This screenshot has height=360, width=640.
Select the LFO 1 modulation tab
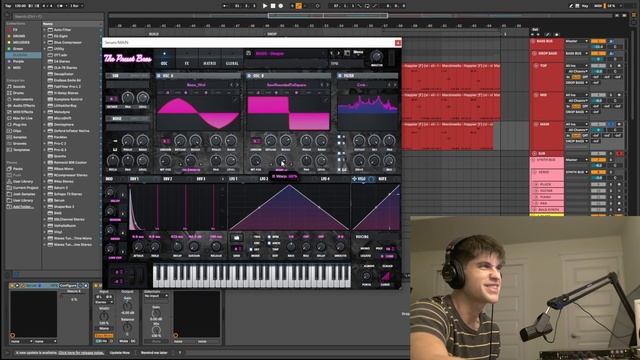tap(233, 179)
